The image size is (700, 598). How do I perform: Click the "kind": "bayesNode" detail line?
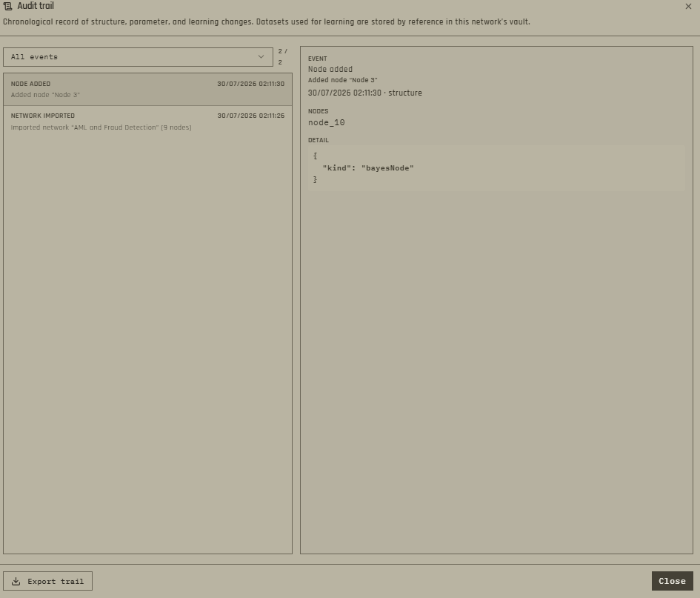(368, 168)
